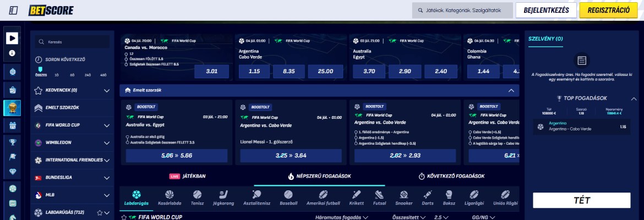The width and height of the screenshot is (644, 220).
Task: Open the shopping bag icon in left rail
Action: [12, 90]
